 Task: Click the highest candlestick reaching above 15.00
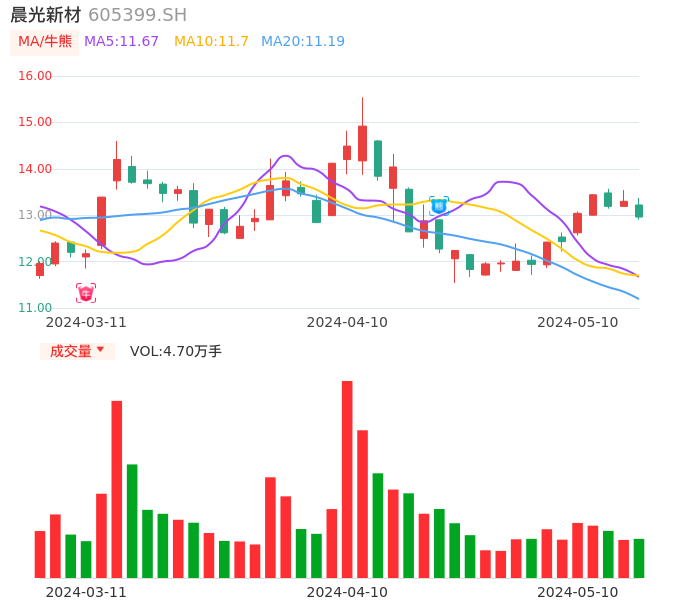(x=362, y=143)
